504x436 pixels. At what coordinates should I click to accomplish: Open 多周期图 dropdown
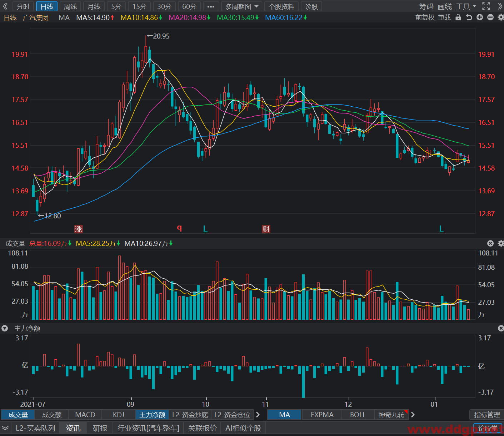241,6
